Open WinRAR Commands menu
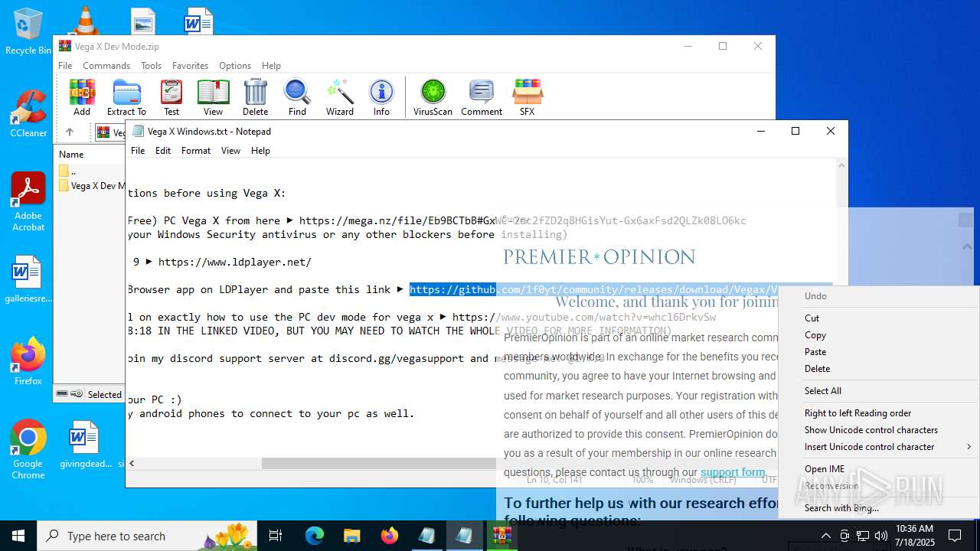The width and height of the screenshot is (980, 551). tap(106, 66)
